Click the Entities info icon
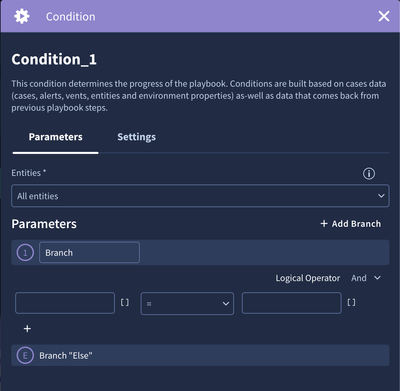 tap(369, 173)
